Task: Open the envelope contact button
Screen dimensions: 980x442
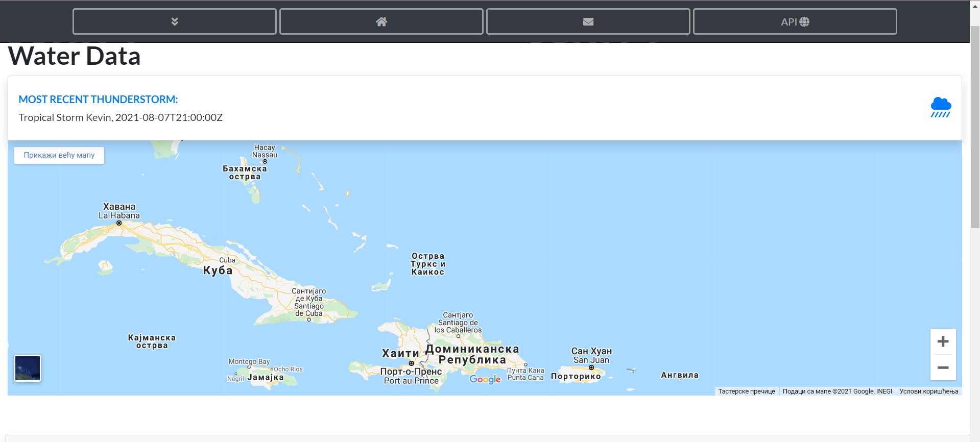Action: 588,21
